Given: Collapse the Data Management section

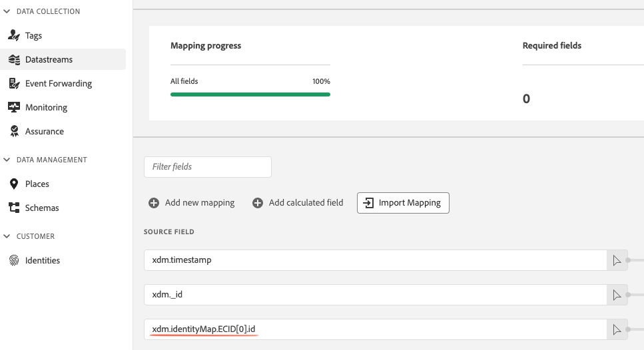Looking at the screenshot, I should (7, 160).
